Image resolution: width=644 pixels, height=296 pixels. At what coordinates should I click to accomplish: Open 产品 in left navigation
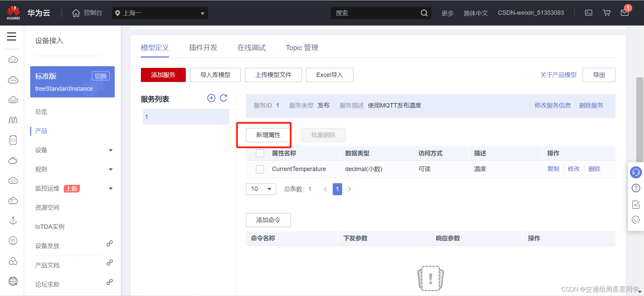coord(41,131)
